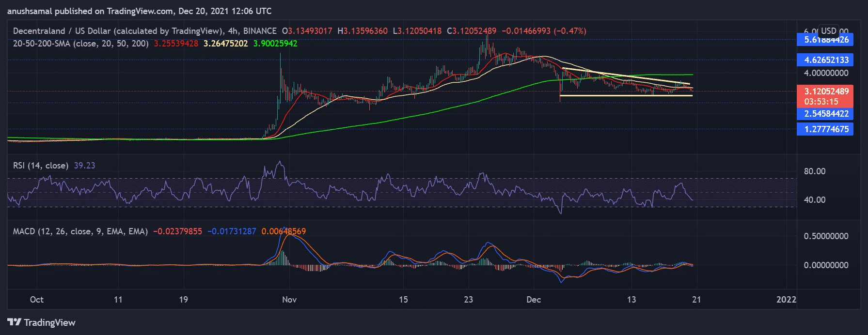Screen dimensions: 868x335
Task: Open the 20-50-200-SMA indicator legend
Action: [x=80, y=44]
